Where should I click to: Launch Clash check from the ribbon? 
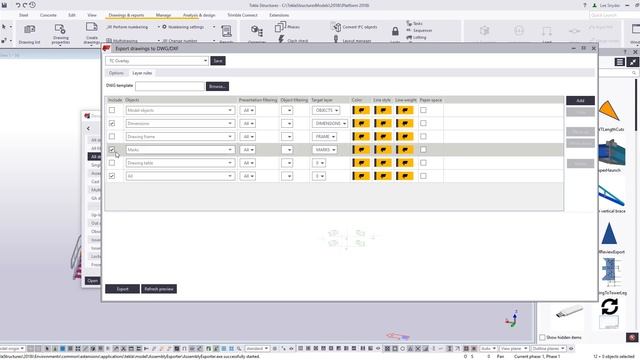point(292,40)
